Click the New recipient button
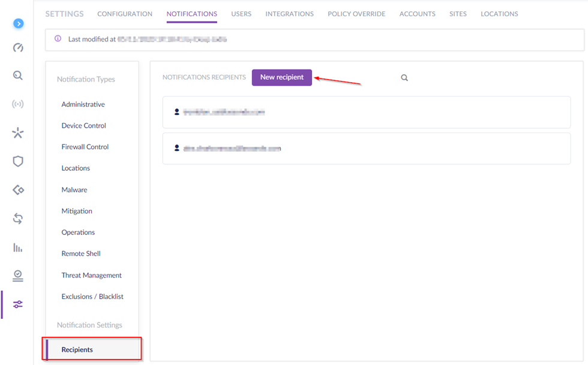588x365 pixels. 281,77
